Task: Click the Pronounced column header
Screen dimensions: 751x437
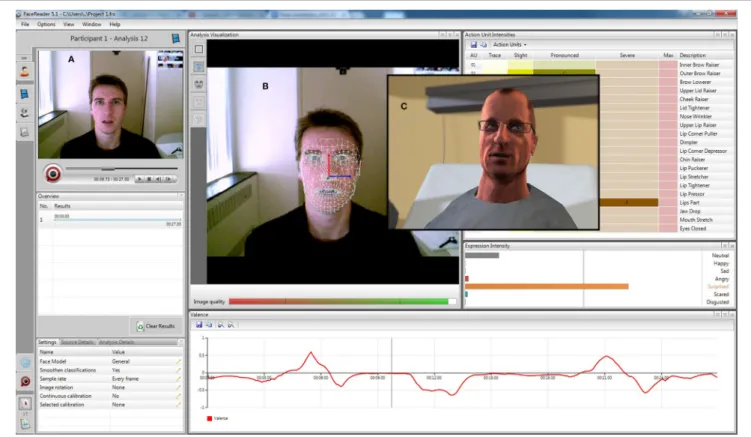Action: click(565, 56)
